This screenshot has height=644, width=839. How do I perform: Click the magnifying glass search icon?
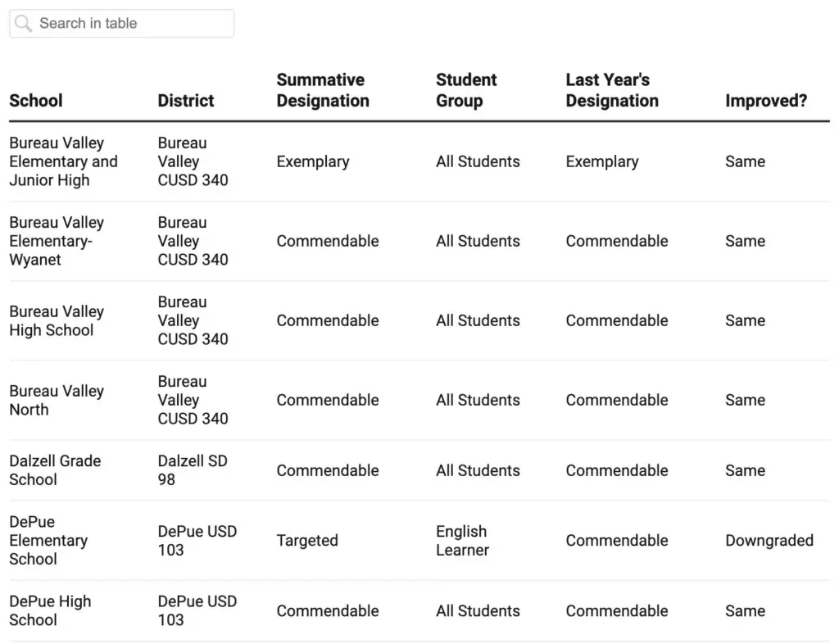[x=24, y=24]
